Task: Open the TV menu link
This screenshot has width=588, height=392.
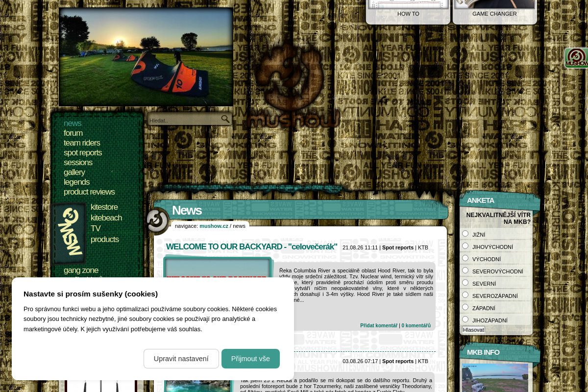Action: tap(96, 229)
